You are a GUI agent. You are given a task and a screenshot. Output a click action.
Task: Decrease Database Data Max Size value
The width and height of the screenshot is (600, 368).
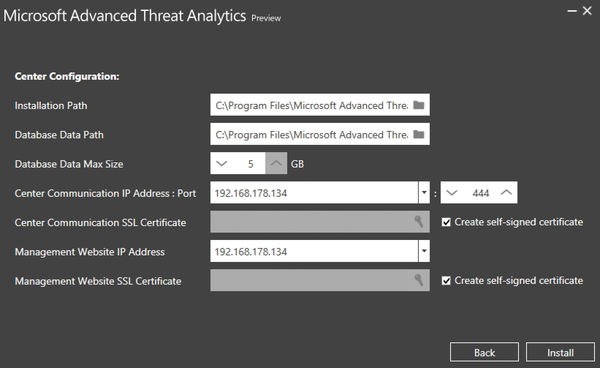point(222,163)
